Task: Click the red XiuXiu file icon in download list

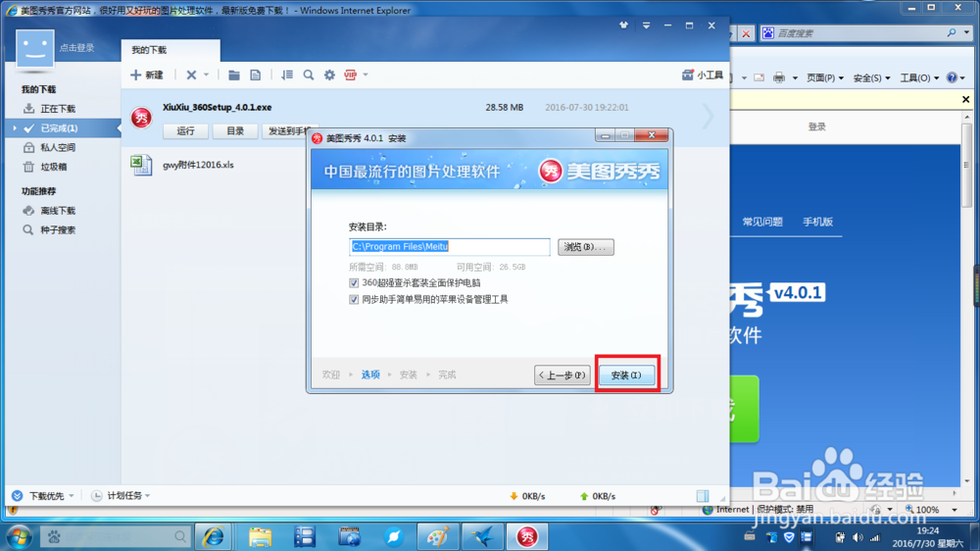Action: pyautogui.click(x=141, y=118)
